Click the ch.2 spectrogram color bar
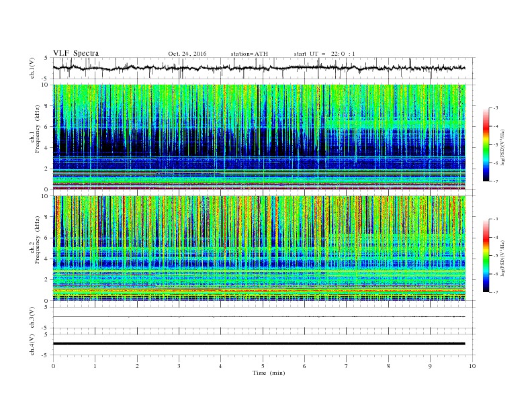Screen dimensions: 532x411 (x=486, y=255)
